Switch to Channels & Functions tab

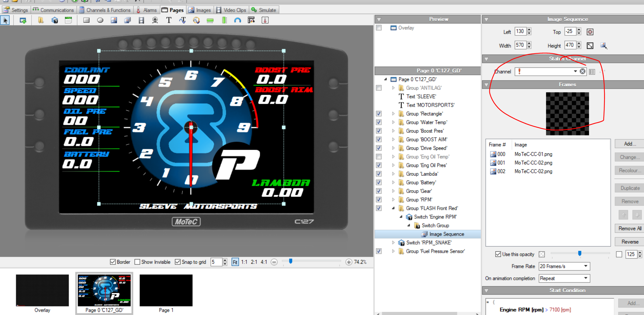coord(105,10)
